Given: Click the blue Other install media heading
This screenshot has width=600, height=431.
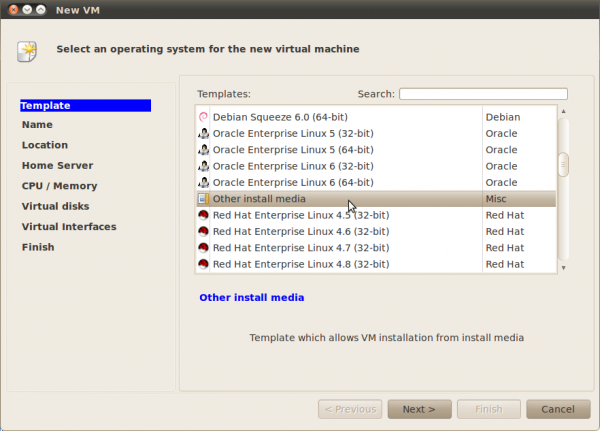Looking at the screenshot, I should pos(252,297).
